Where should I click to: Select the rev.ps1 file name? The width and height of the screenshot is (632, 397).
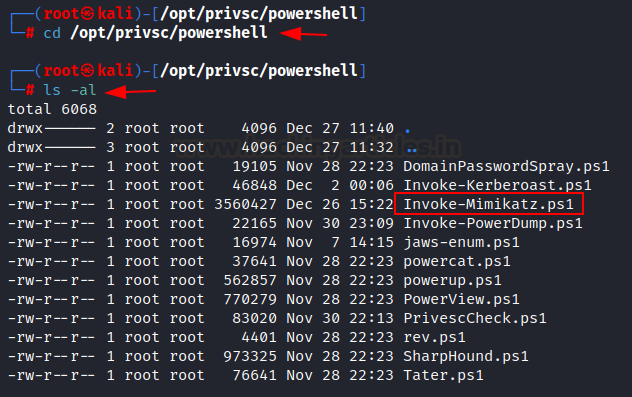coord(434,337)
